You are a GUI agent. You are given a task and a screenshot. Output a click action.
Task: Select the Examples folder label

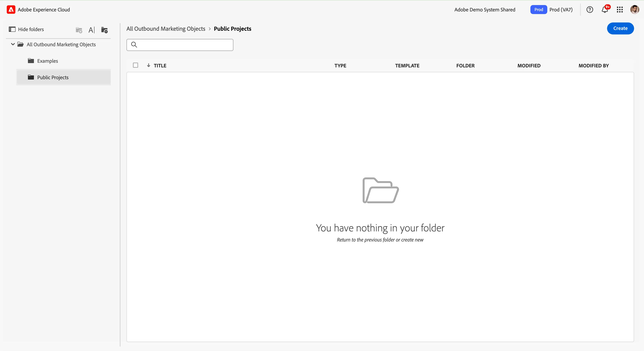point(47,61)
